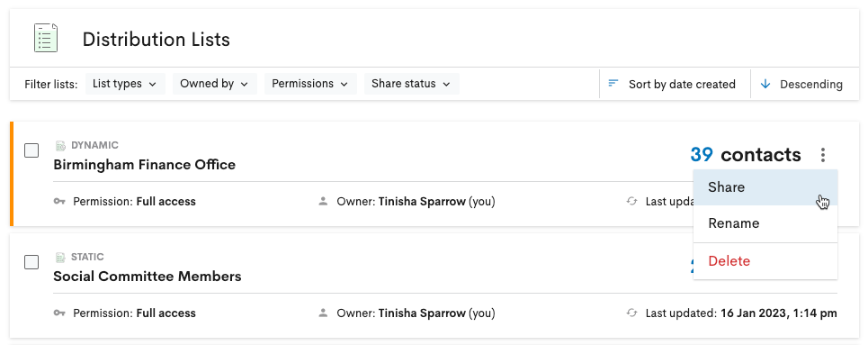
Task: Open the Owned by filter dropdown
Action: [215, 84]
